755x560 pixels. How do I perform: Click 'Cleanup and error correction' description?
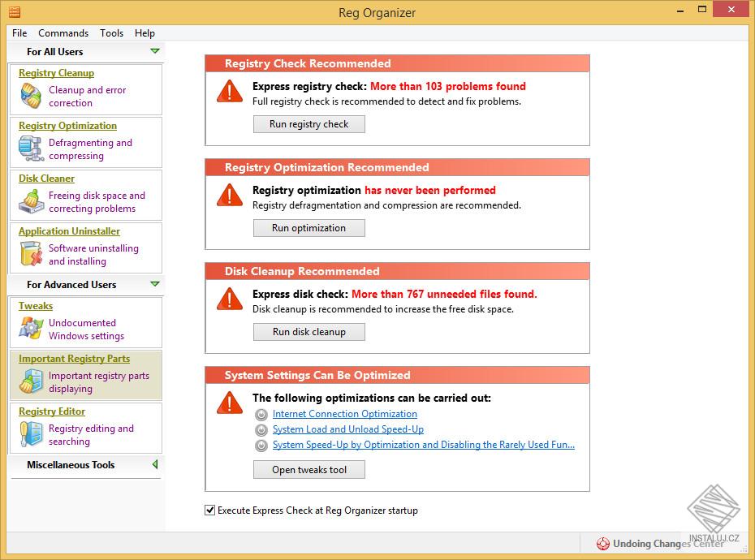pos(87,97)
